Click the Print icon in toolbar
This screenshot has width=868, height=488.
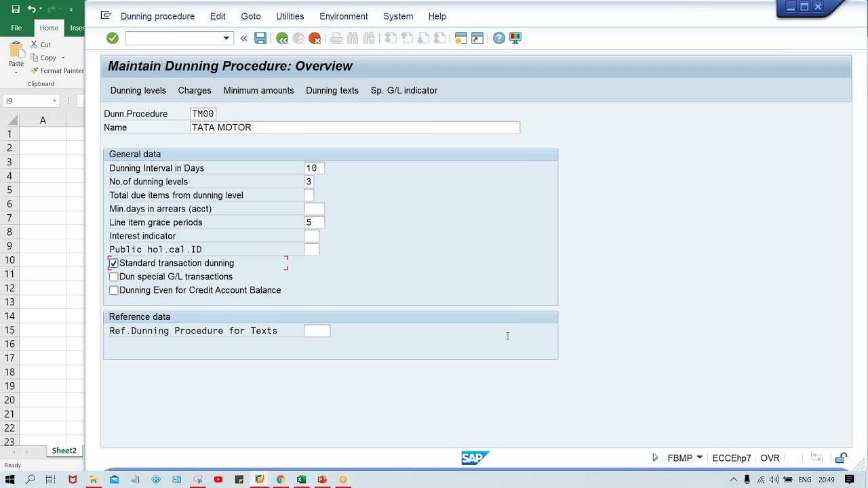click(336, 38)
